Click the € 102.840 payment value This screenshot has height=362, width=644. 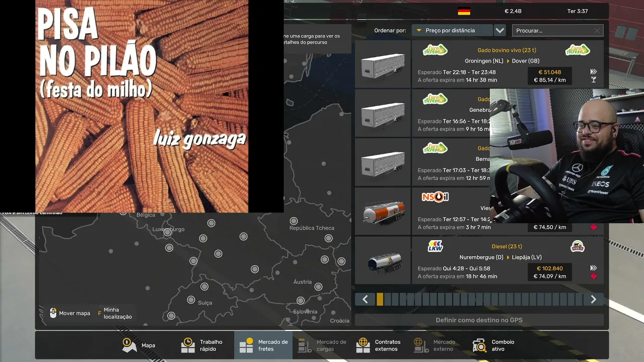click(x=549, y=268)
